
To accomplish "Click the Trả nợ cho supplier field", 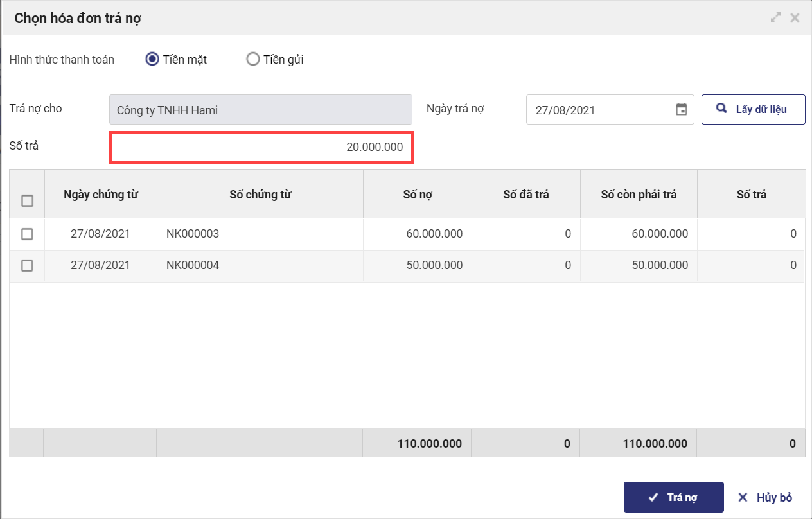I will [261, 110].
